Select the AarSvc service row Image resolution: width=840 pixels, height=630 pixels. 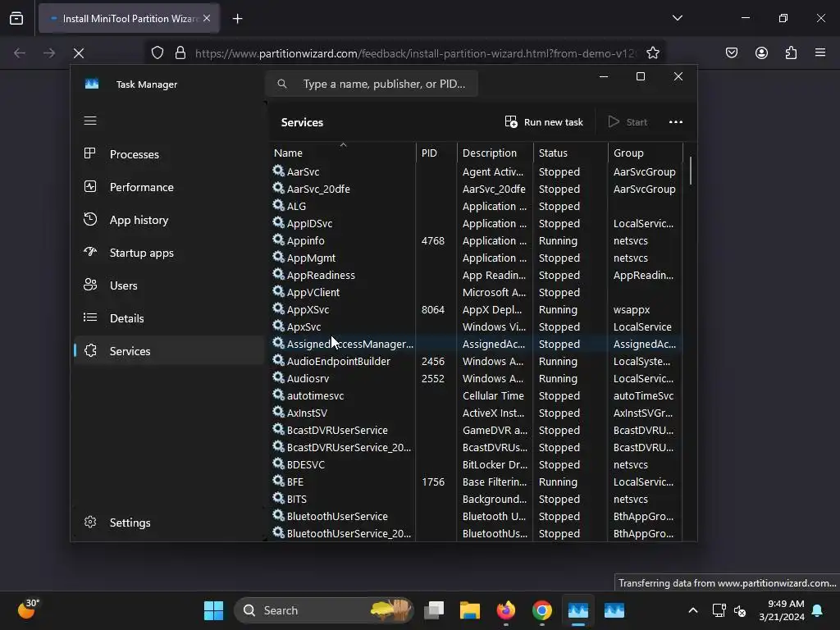pos(476,171)
